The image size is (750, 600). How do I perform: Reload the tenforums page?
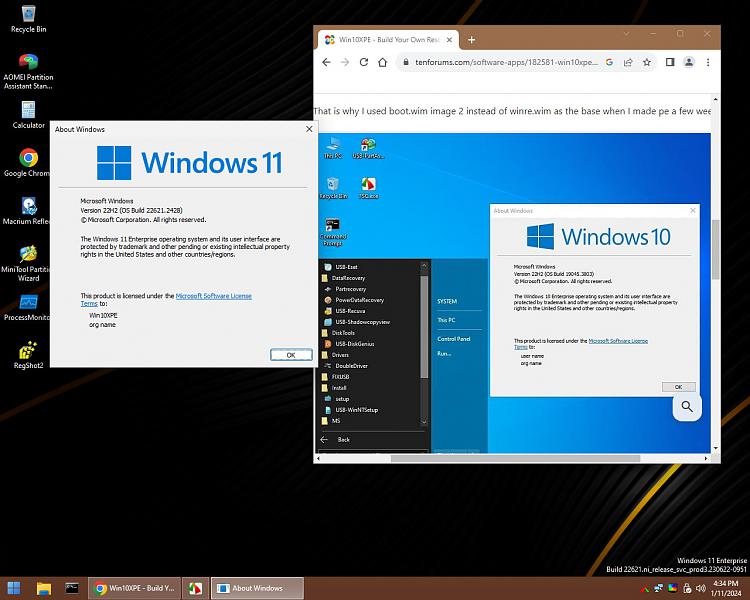[x=364, y=62]
